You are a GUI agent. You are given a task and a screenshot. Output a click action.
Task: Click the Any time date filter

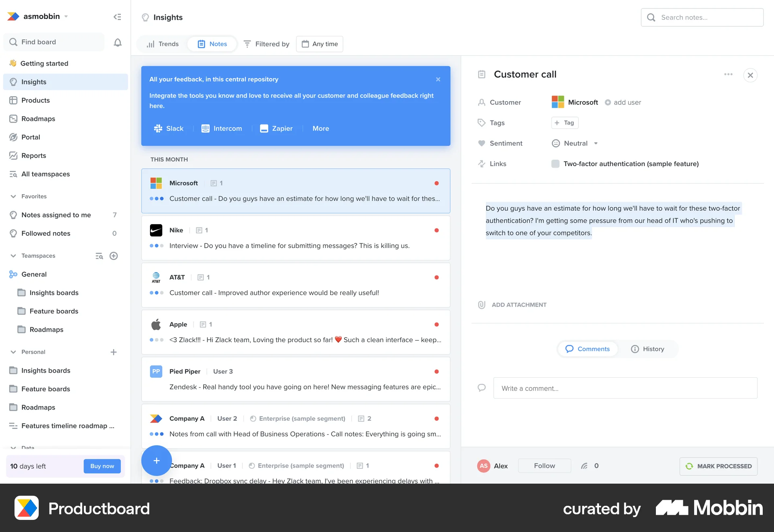click(x=320, y=44)
